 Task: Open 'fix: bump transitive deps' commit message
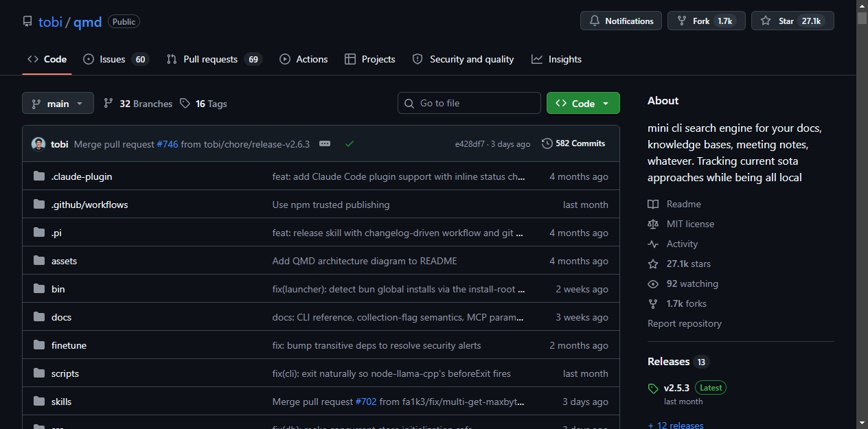point(376,345)
